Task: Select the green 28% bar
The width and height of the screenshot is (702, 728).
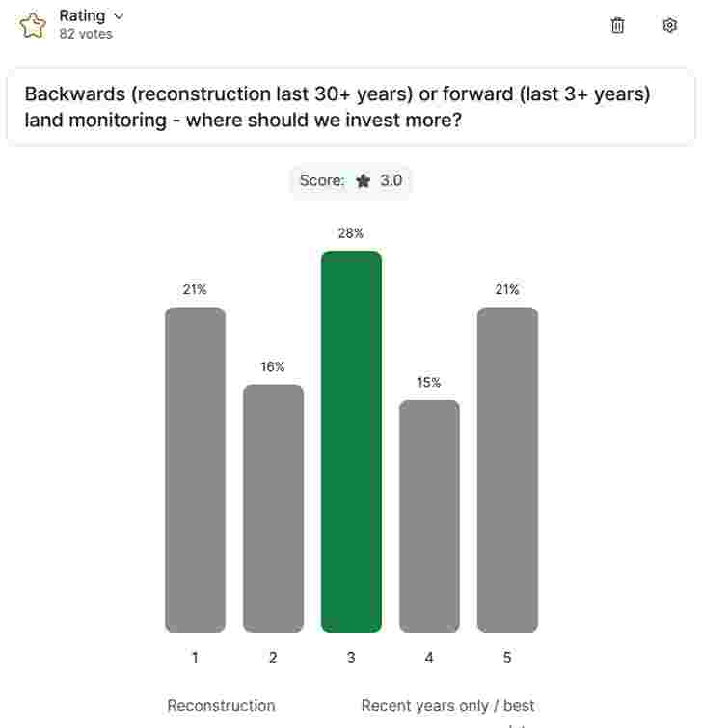Action: [x=351, y=441]
